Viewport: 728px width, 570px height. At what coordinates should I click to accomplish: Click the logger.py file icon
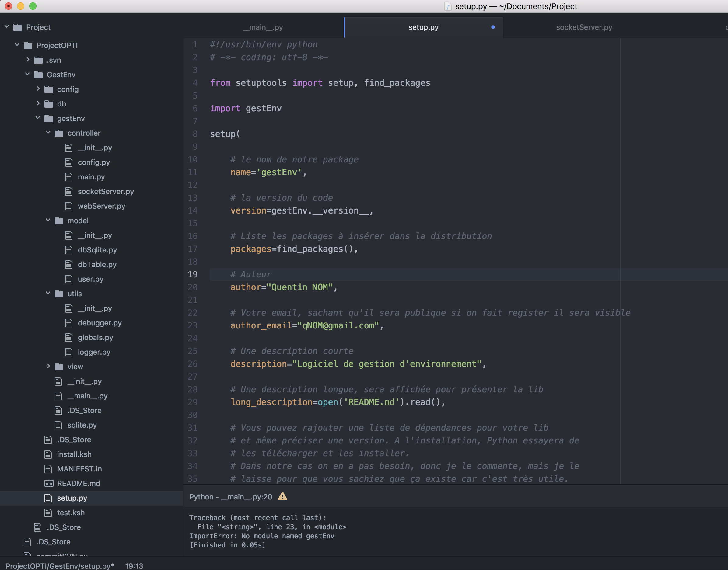[x=69, y=352]
